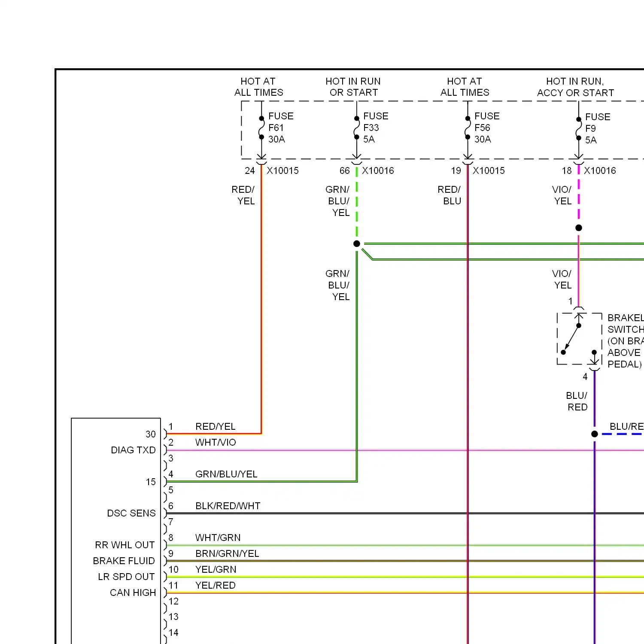The height and width of the screenshot is (644, 644).
Task: Click HOT IN RUN, ACCY OR START heading
Action: [575, 87]
